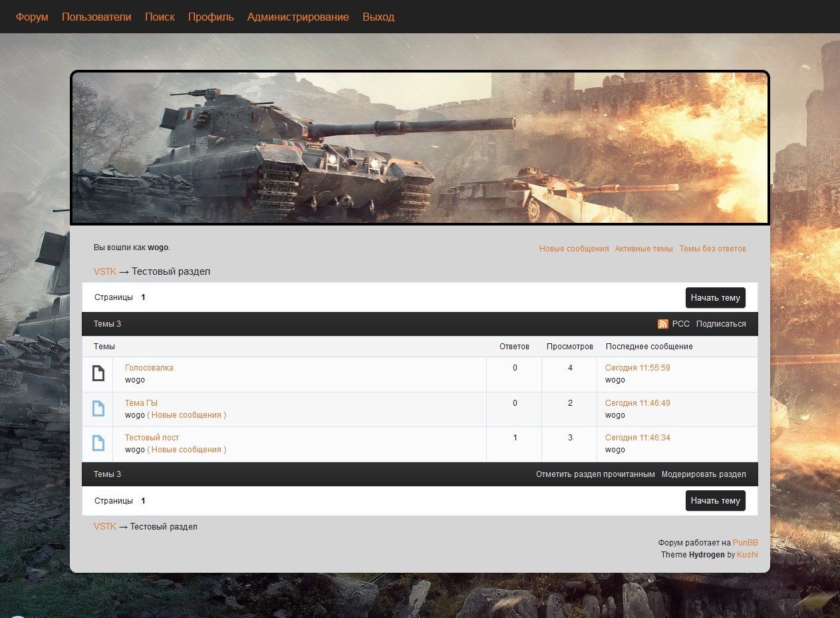Open last post Сегодня 11:55:59
Screen dimensions: 840x618
[x=638, y=368]
